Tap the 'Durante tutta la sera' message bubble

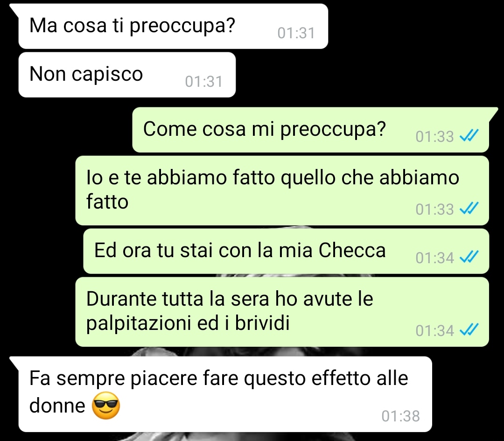(282, 312)
